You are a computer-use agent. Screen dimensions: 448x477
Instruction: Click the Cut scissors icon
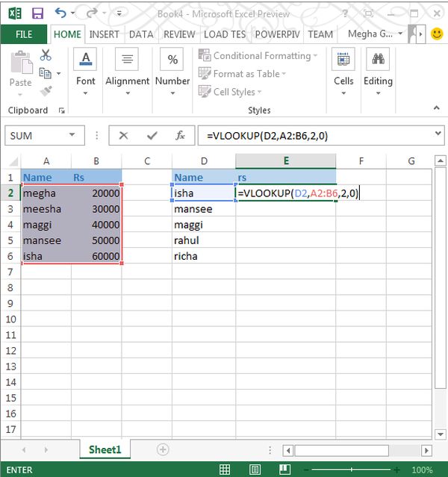coord(46,55)
